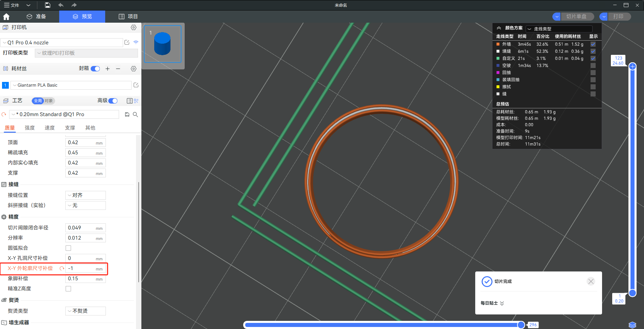This screenshot has width=644, height=329.
Task: Click the printer Wi-Fi connection icon
Action: click(x=136, y=42)
